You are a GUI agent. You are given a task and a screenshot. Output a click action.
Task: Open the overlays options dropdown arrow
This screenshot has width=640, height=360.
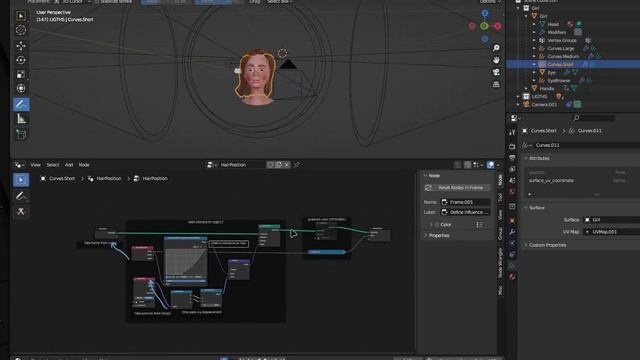click(x=498, y=165)
